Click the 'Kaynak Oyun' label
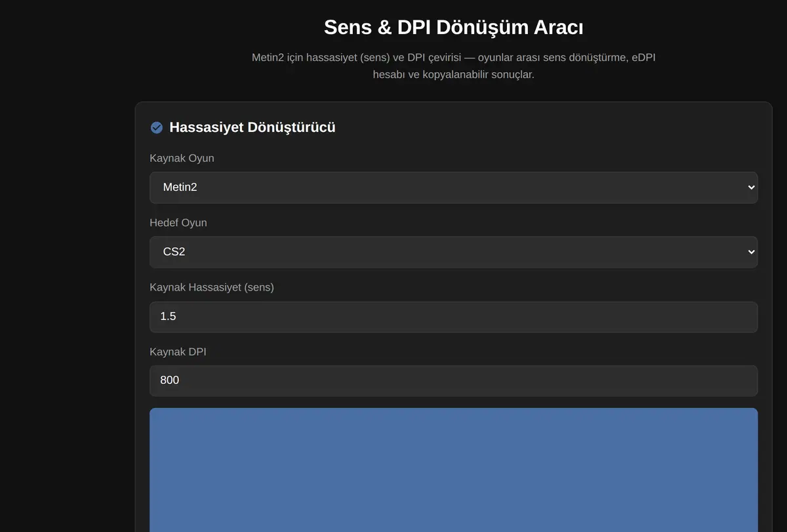Image resolution: width=787 pixels, height=532 pixels. pyautogui.click(x=182, y=158)
